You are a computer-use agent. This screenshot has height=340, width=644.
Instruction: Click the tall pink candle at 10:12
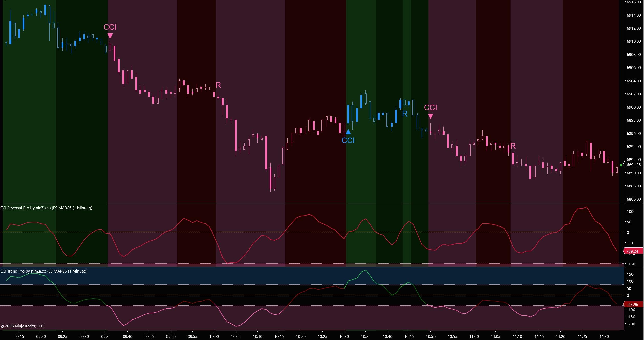266,153
